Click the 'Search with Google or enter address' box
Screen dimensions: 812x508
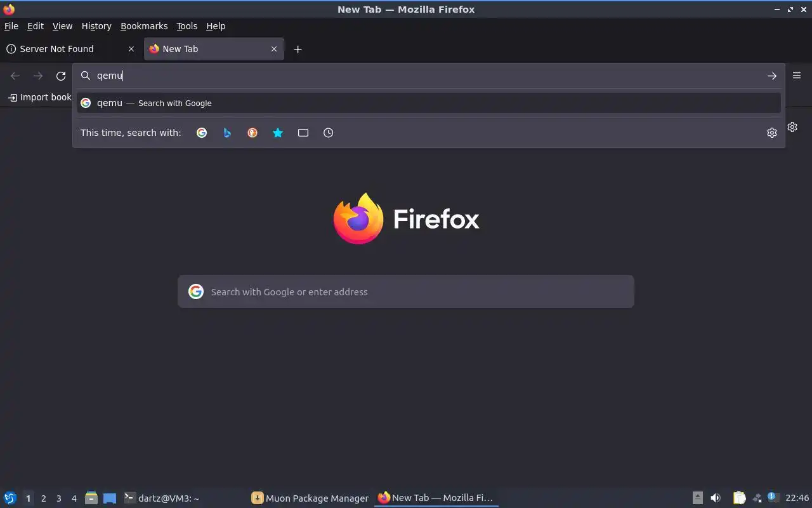(406, 291)
